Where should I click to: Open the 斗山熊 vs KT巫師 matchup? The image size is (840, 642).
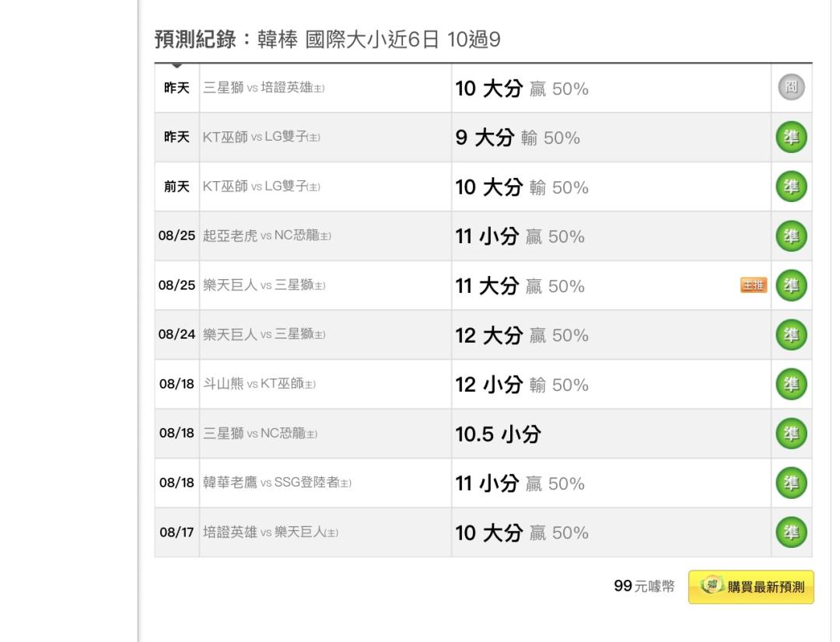[x=259, y=384]
